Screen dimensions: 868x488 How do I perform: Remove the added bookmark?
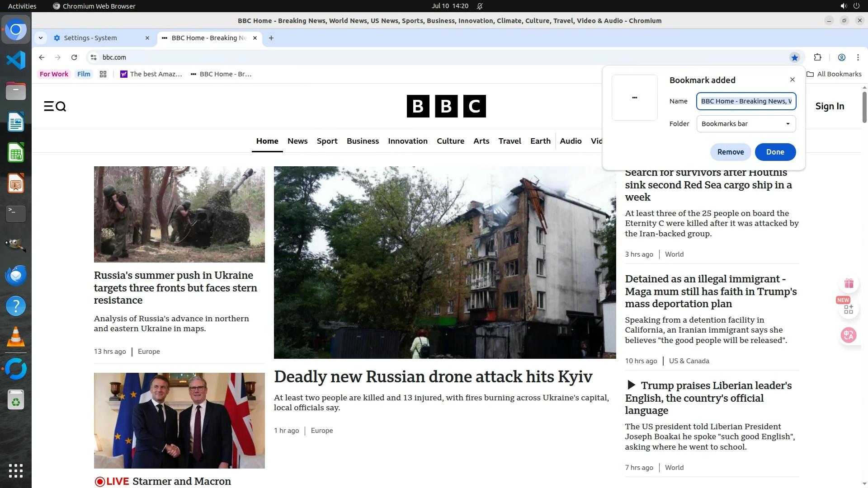[x=730, y=152]
